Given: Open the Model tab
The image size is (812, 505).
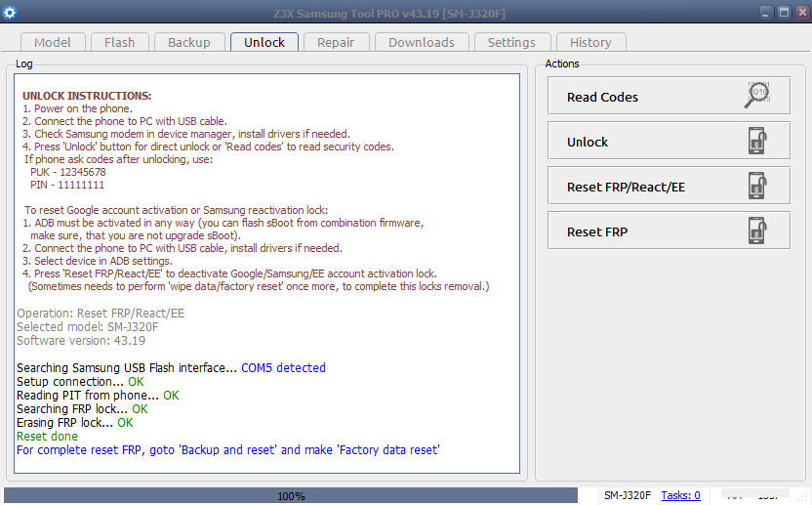Looking at the screenshot, I should 53,42.
